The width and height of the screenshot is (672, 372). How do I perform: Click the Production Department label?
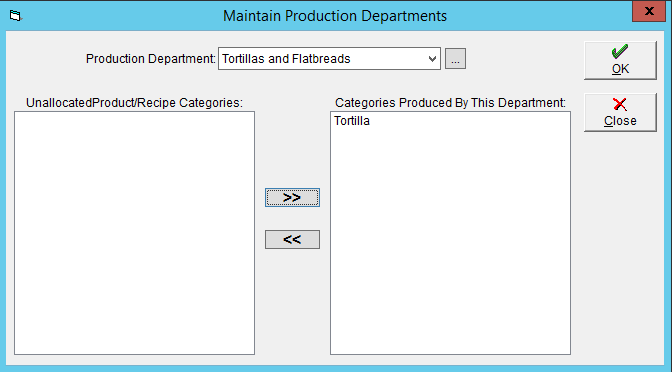click(150, 59)
